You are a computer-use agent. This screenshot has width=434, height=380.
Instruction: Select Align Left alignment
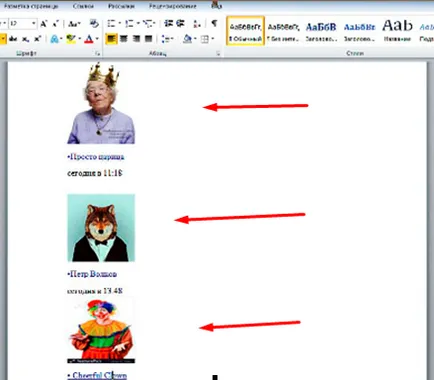[111, 39]
